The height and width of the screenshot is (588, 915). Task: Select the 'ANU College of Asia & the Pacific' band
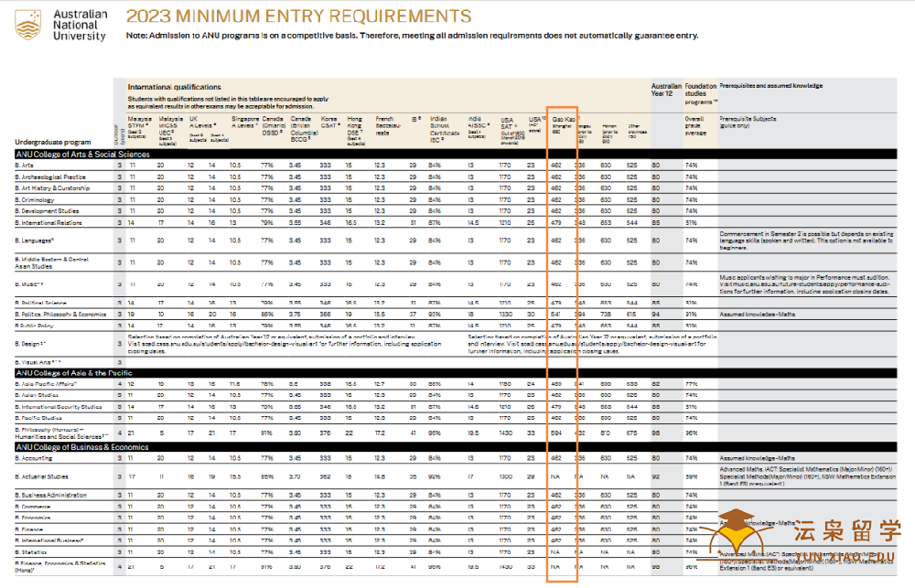455,373
